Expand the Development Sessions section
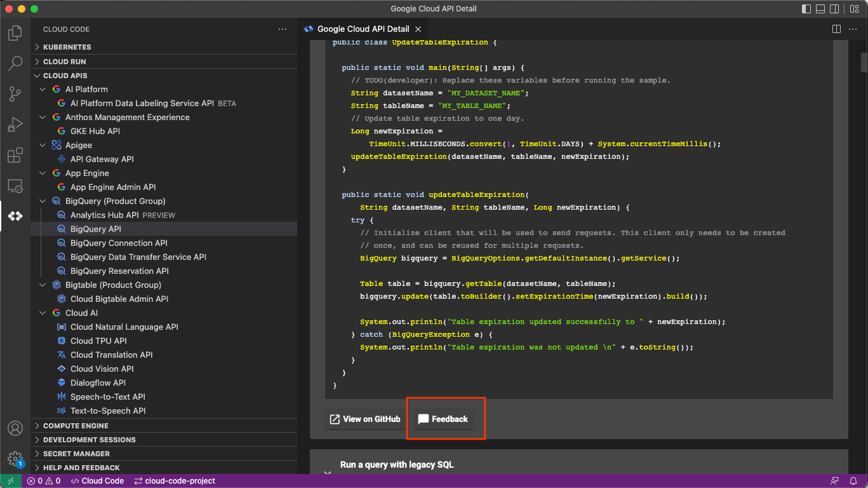The width and height of the screenshot is (868, 488). (164, 440)
